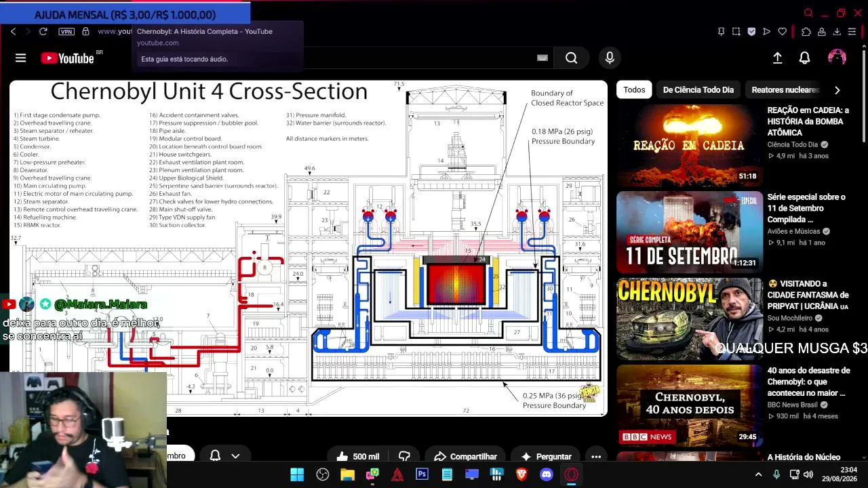Expand hidden system tray icons
Screen dimensions: 868x488
pyautogui.click(x=758, y=474)
